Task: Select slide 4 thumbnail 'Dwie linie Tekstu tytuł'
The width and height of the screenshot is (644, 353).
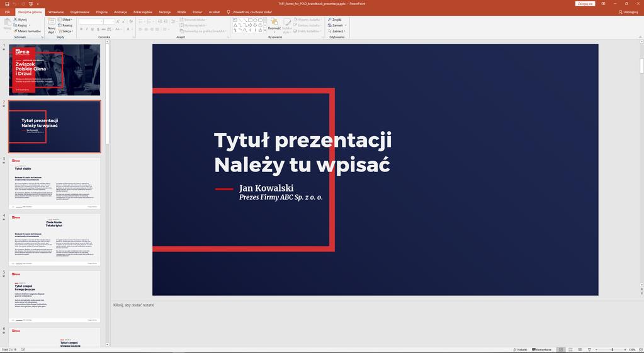Action: pos(55,240)
